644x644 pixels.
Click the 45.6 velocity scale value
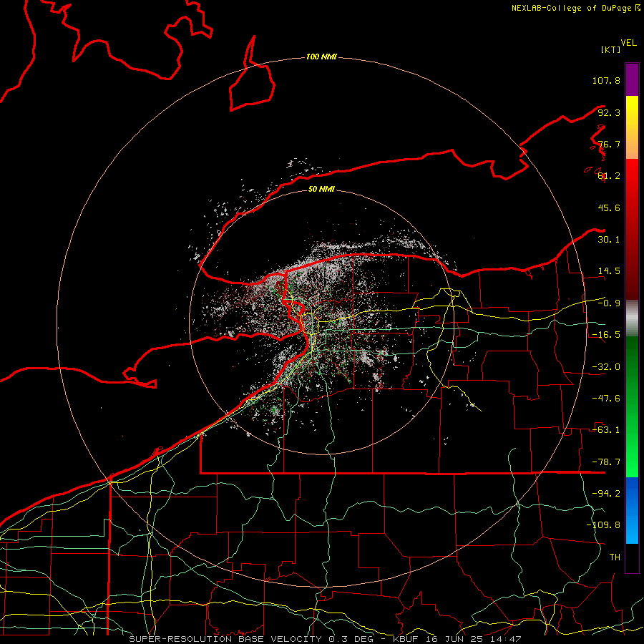point(609,208)
